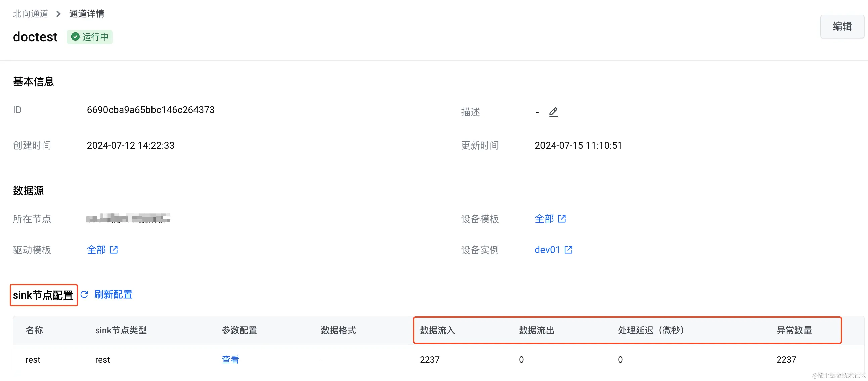Click the pencil edit icon beside 描述
This screenshot has height=381, width=868.
[x=553, y=112]
